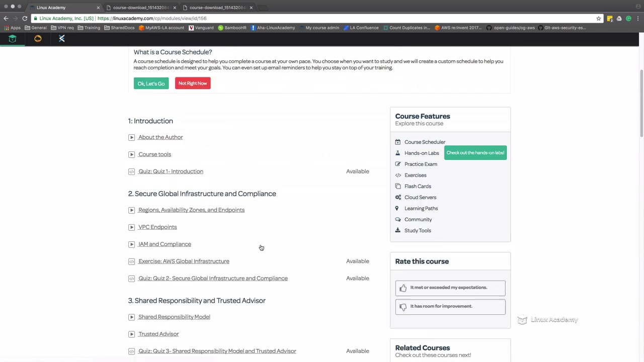644x362 pixels.
Task: Bookmark this page with the star icon
Action: tap(599, 19)
